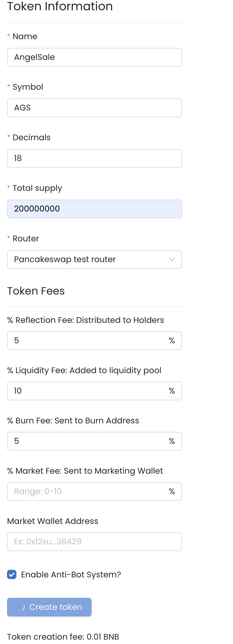Click the Reflection Fee percent suffix icon
Viewport: 233px width, 644px height.
click(172, 341)
